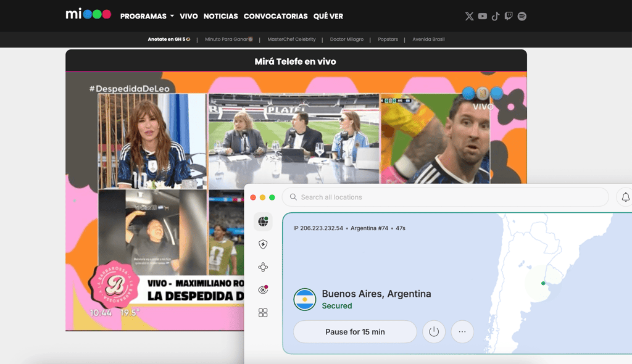Image resolution: width=632 pixels, height=364 pixels.
Task: Click the VPN power disconnect button
Action: [434, 332]
